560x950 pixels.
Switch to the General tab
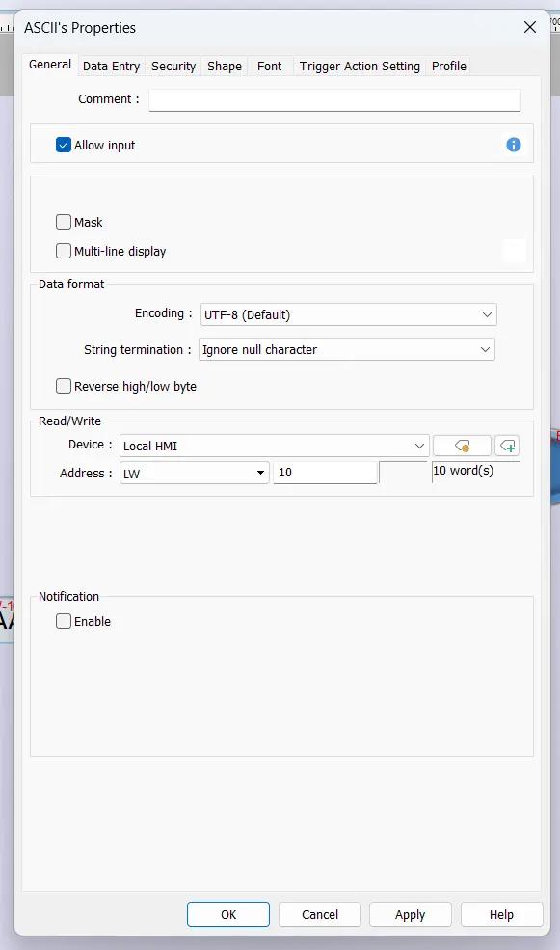[x=50, y=65]
